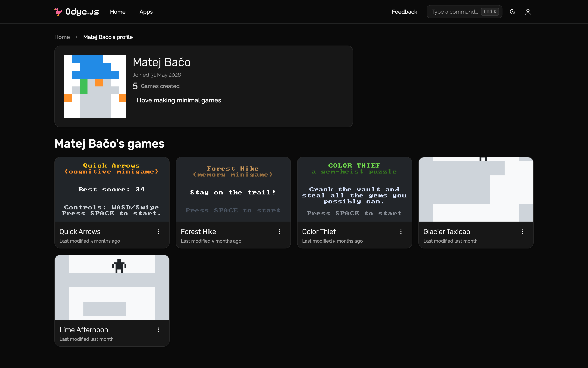Click the Matej Bačo's profile breadcrumb
Image resolution: width=588 pixels, height=368 pixels.
pos(108,37)
